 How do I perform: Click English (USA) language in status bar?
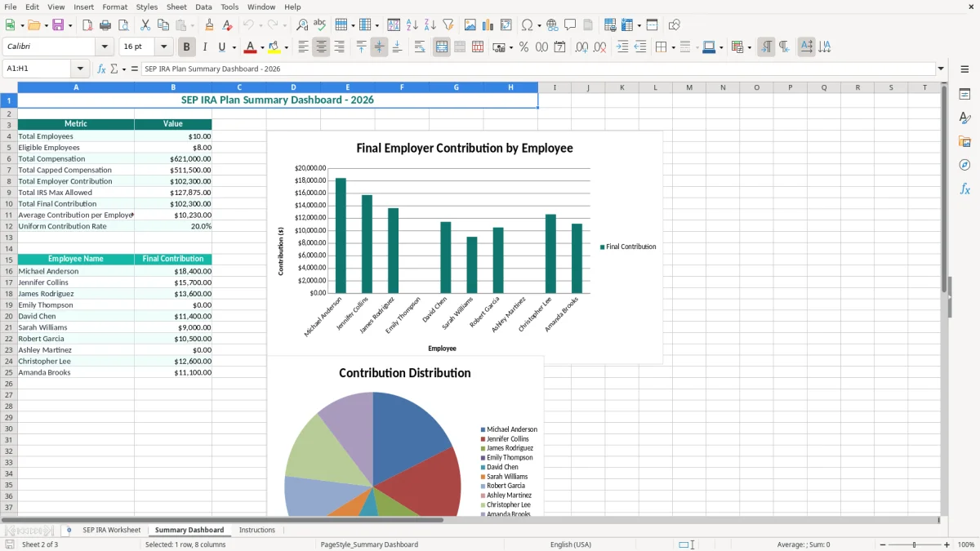(x=571, y=544)
